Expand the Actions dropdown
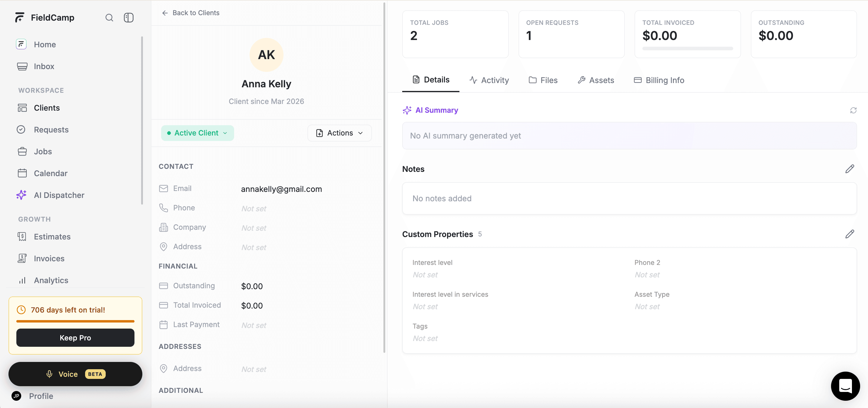Screen dimensions: 868x408 339,133
